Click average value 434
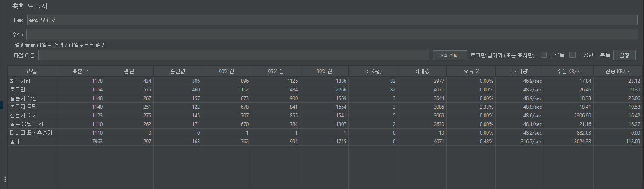The width and height of the screenshot is (644, 189). point(147,81)
